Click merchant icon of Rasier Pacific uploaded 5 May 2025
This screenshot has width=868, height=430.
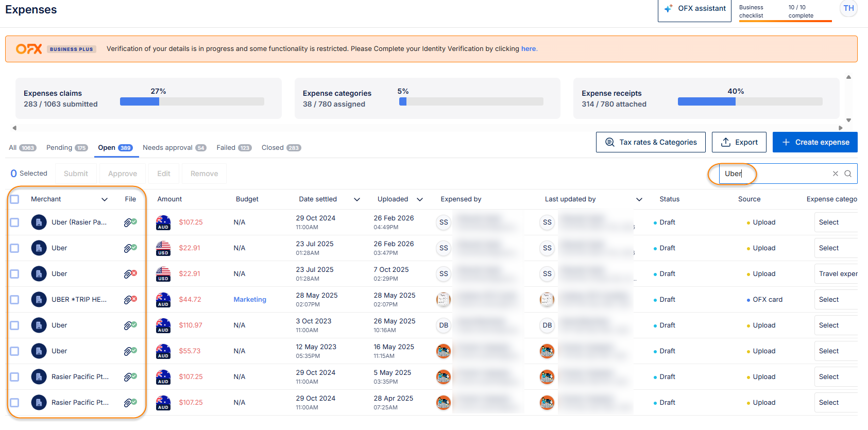[x=39, y=377]
